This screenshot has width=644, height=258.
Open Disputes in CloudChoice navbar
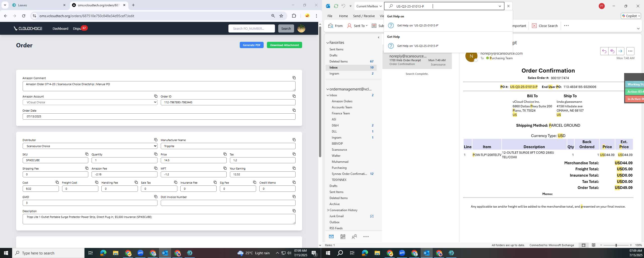tap(77, 28)
